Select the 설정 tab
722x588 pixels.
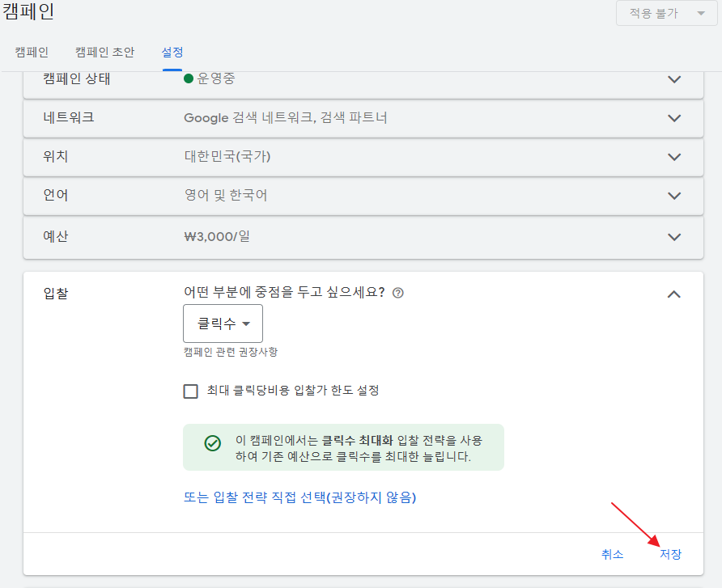(x=172, y=53)
